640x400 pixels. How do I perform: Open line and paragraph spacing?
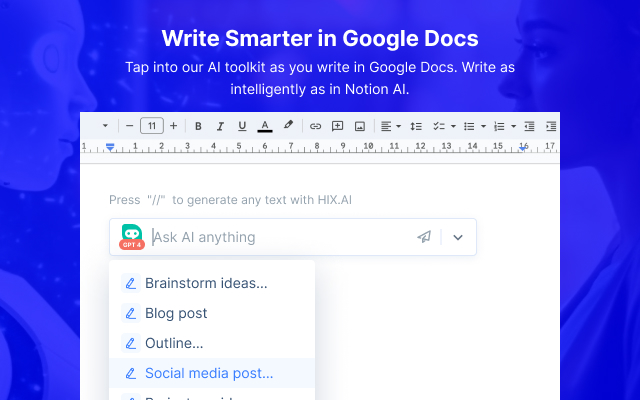(x=416, y=127)
